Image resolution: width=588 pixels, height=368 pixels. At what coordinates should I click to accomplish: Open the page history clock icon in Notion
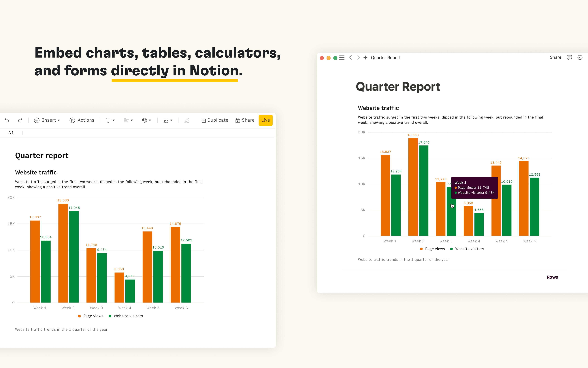(580, 57)
